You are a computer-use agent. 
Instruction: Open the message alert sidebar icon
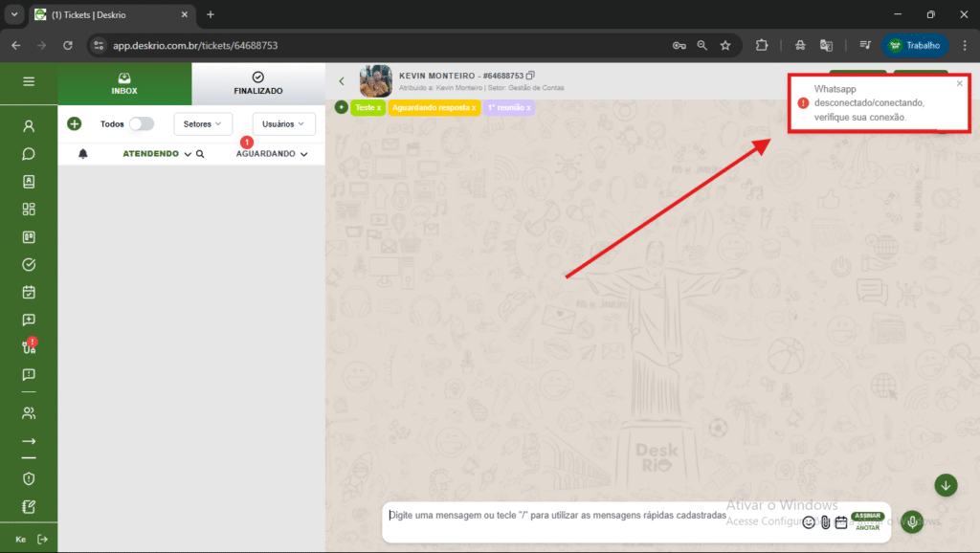[29, 374]
